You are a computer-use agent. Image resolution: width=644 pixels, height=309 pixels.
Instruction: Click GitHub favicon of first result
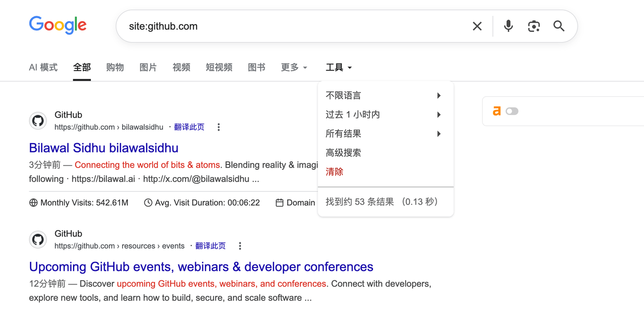pos(38,121)
